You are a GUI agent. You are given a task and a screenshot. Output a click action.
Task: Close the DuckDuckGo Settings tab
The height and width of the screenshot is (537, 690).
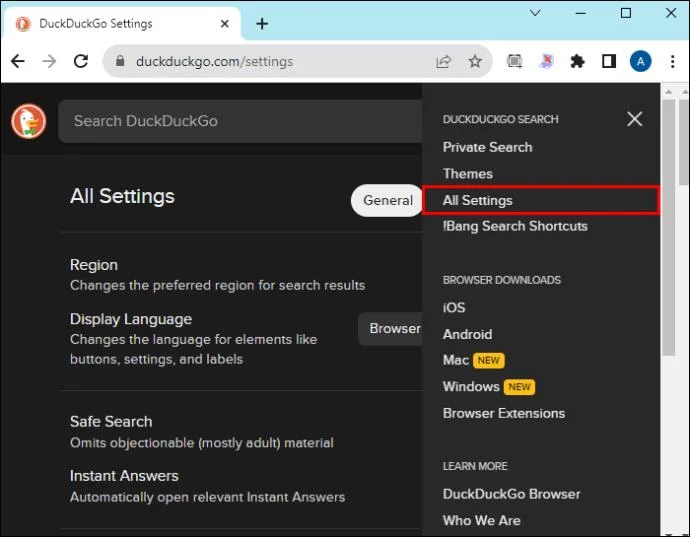(224, 24)
